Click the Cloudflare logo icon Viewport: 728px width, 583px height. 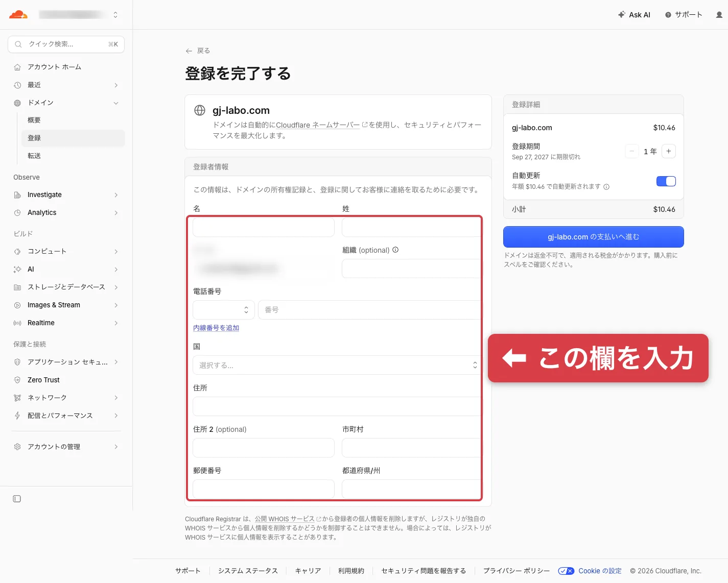pyautogui.click(x=18, y=14)
